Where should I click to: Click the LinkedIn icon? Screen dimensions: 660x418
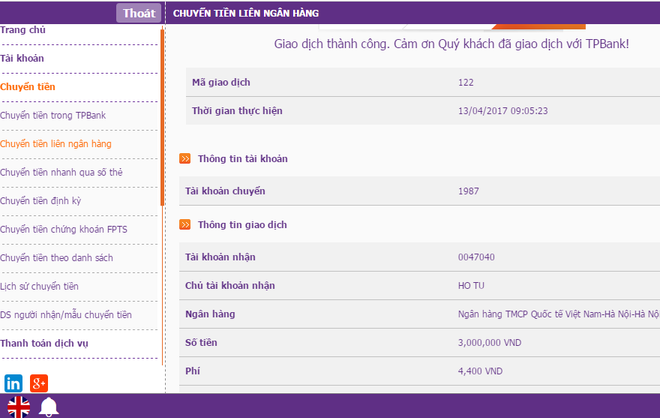point(13,382)
